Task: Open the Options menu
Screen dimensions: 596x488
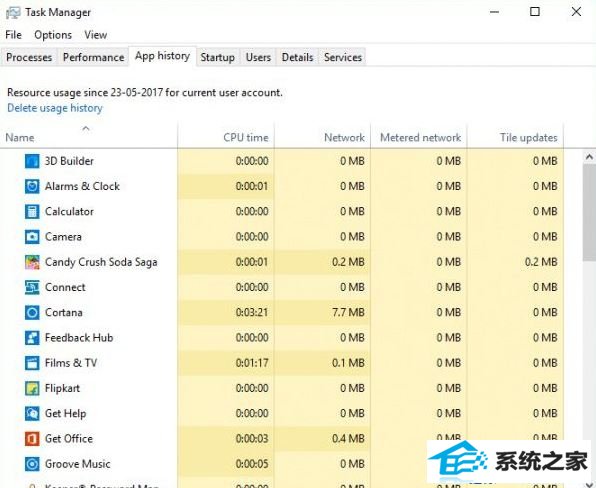Action: click(x=53, y=35)
